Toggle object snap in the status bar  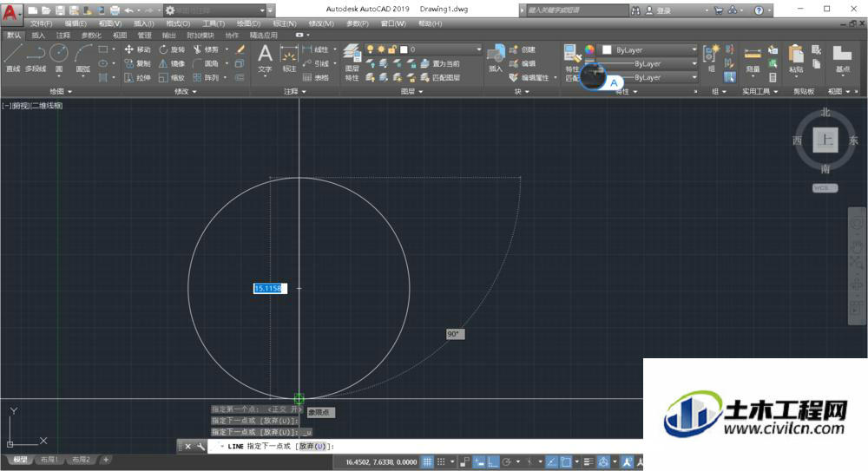point(566,461)
